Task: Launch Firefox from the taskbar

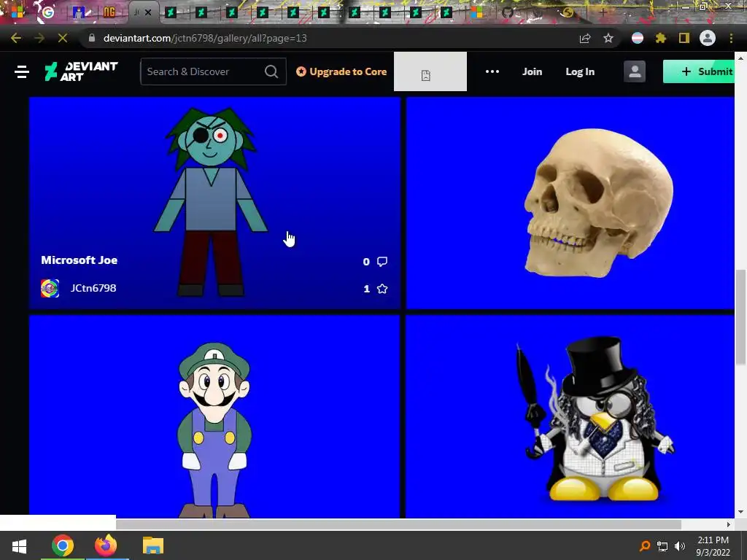Action: [x=106, y=545]
